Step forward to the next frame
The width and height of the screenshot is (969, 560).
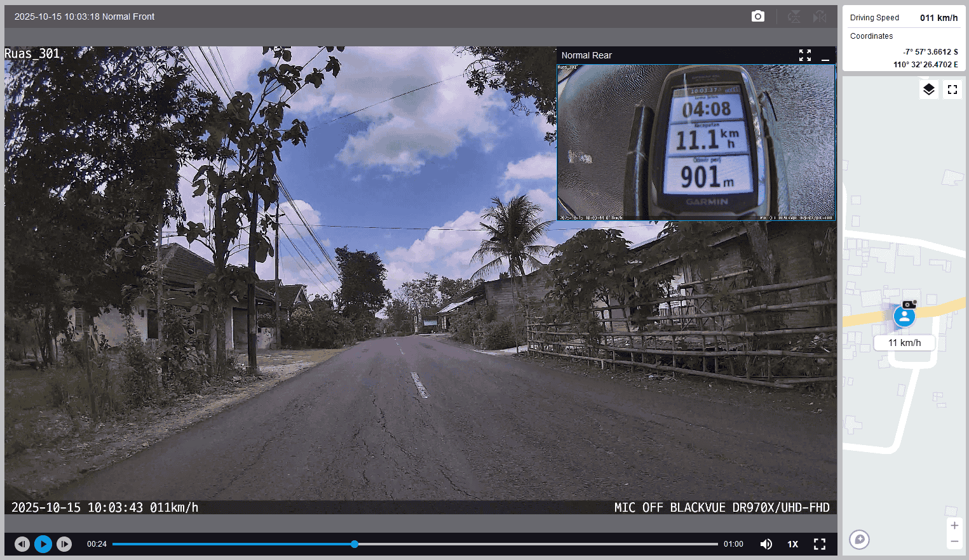point(64,544)
